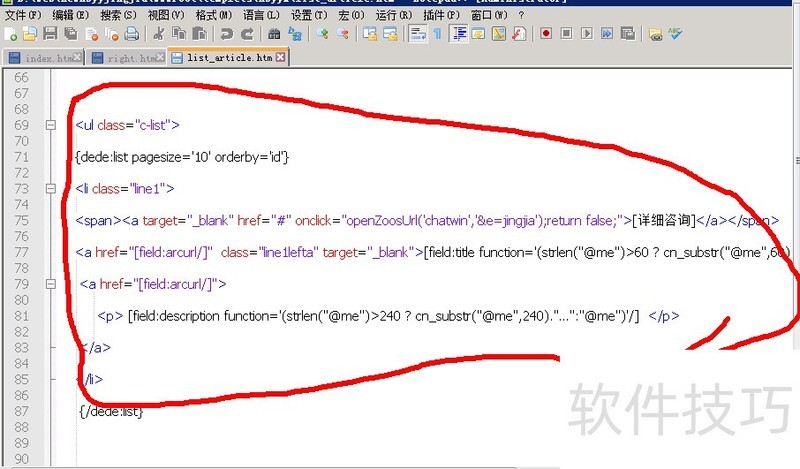Click the <ul class="c-list"> line
This screenshot has height=469, width=800.
[x=128, y=125]
